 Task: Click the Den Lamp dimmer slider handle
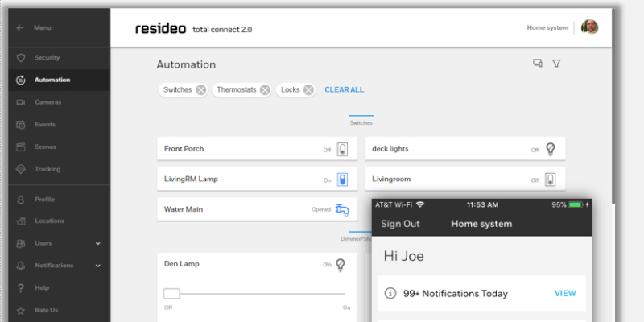point(171,293)
